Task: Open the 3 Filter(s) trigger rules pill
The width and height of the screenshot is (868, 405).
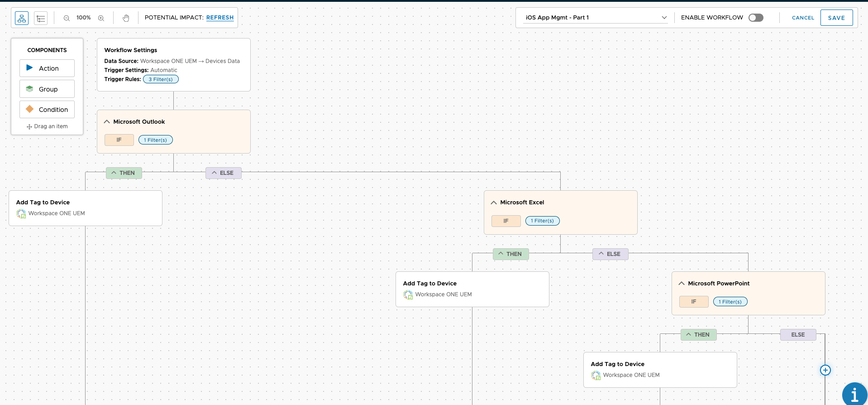Action: (x=161, y=79)
